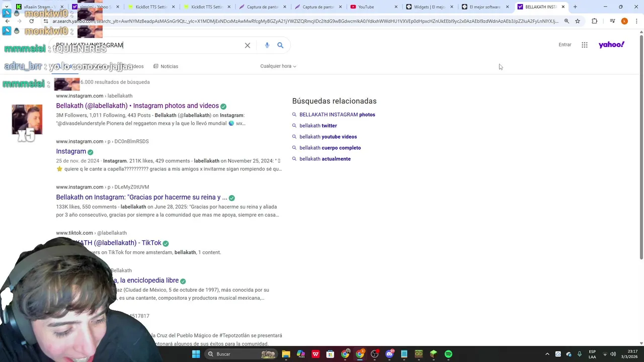644x362 pixels.
Task: Open OBS Studio from the taskbar
Action: (x=374, y=354)
